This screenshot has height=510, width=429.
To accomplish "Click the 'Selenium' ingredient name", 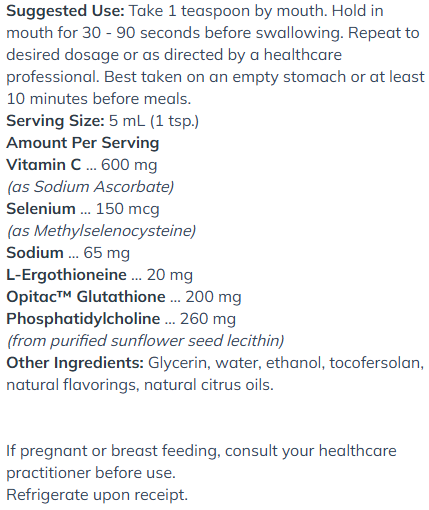I will pyautogui.click(x=41, y=209).
